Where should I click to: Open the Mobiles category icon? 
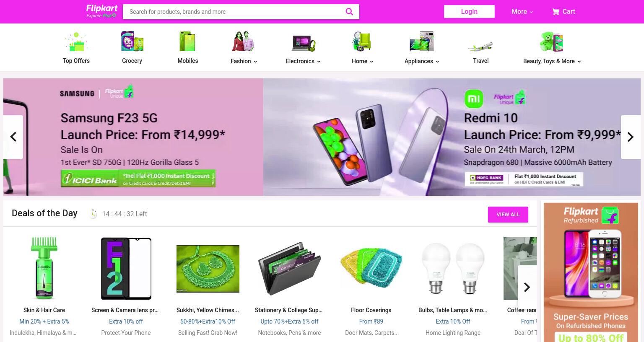[x=187, y=41]
